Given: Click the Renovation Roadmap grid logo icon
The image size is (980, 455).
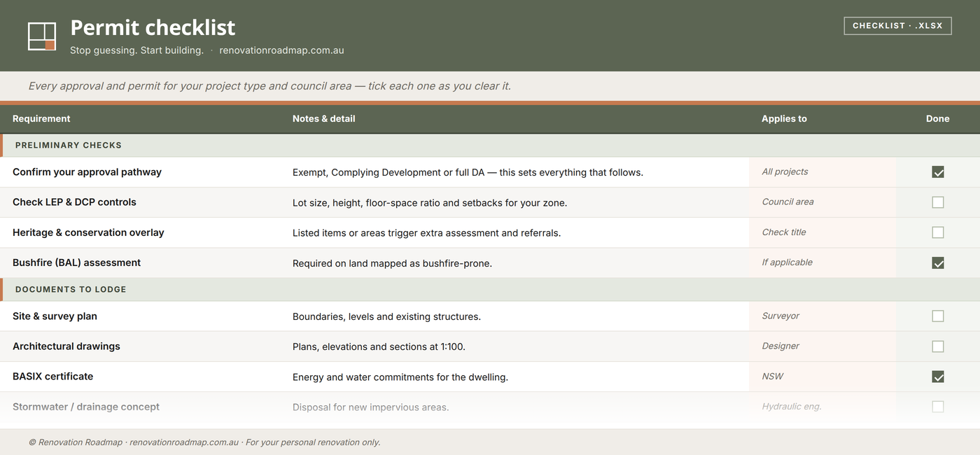Looking at the screenshot, I should click(x=42, y=36).
